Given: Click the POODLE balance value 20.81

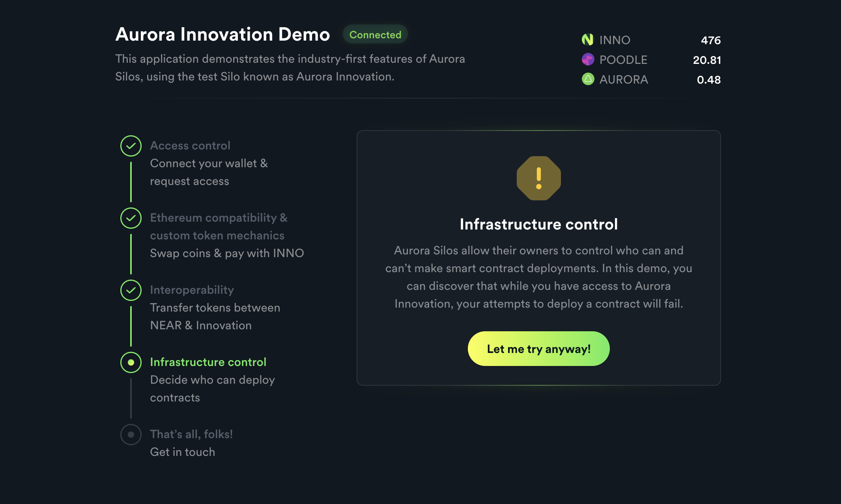Looking at the screenshot, I should 707,60.
